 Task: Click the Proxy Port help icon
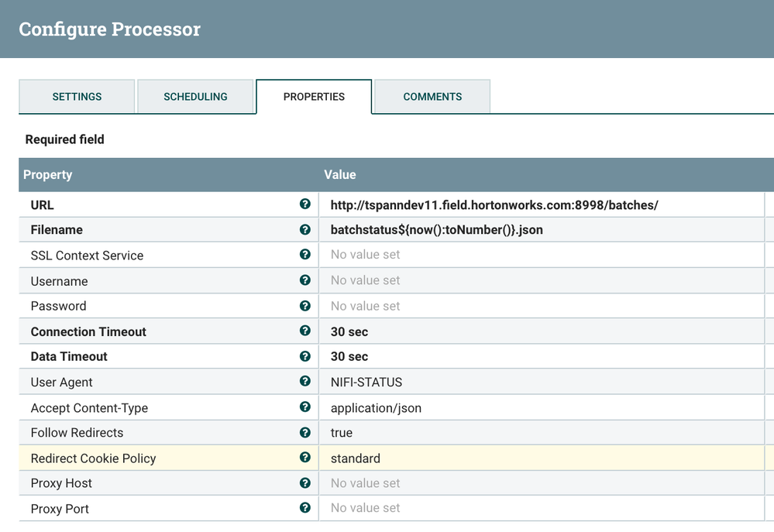coord(305,508)
